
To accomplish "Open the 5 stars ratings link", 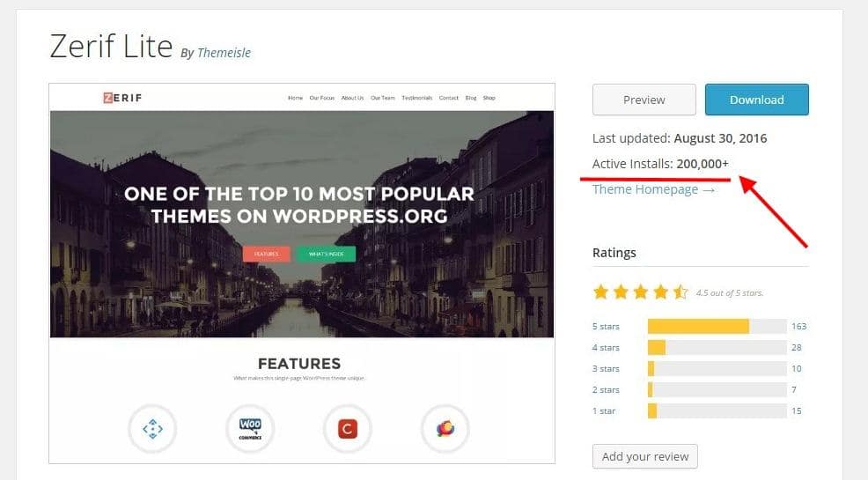I will [x=606, y=327].
